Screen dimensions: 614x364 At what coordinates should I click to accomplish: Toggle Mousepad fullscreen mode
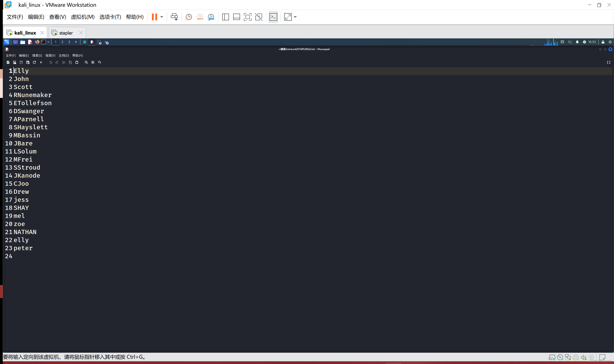609,62
